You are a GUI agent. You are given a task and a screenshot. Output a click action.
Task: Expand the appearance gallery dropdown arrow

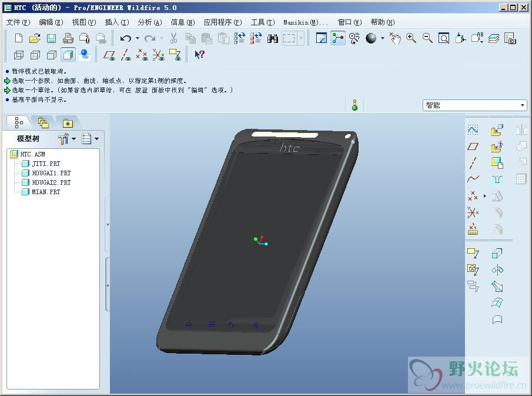pos(383,38)
